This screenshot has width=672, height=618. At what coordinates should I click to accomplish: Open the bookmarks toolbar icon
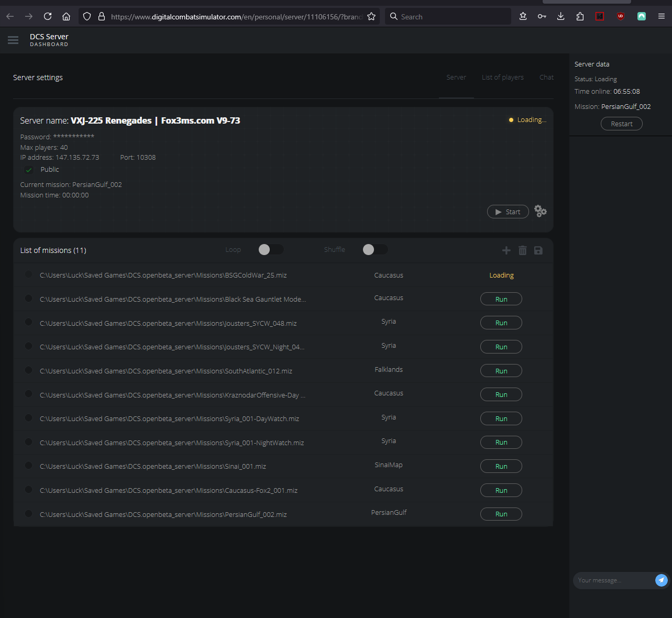point(523,16)
